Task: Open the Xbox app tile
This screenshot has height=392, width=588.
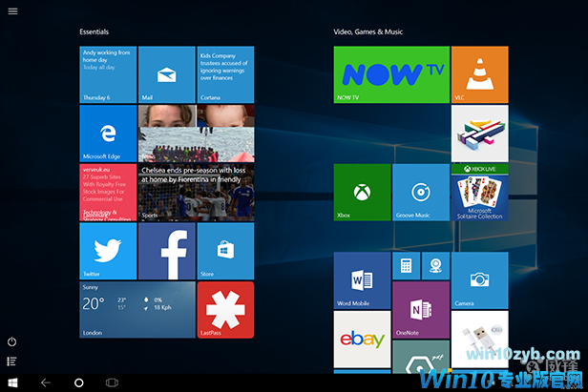Action: 362,192
